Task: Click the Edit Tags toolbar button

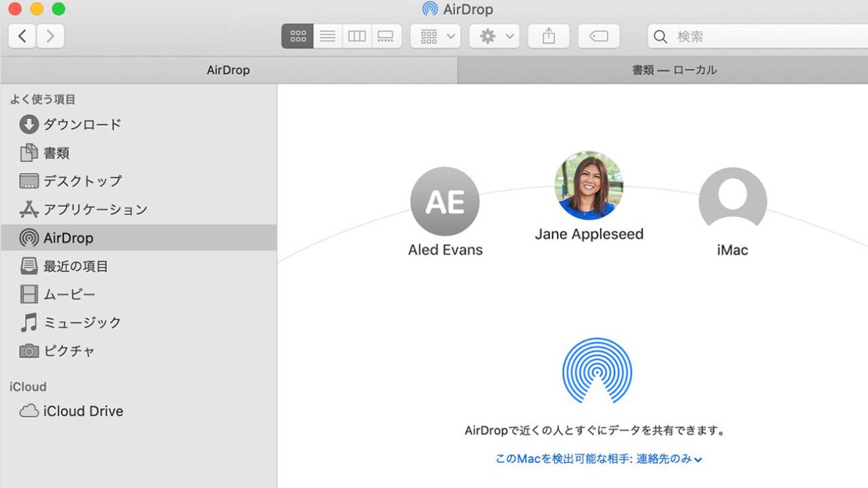Action: 599,37
